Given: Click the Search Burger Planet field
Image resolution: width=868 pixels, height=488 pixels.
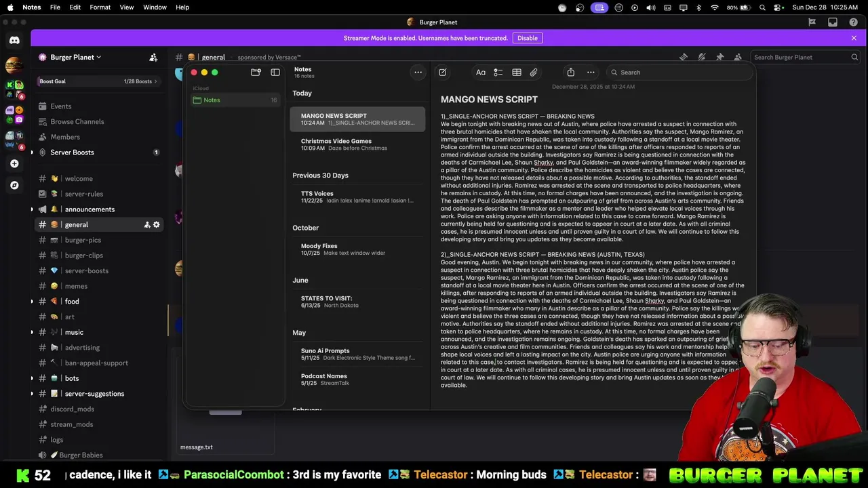Looking at the screenshot, I should (806, 58).
